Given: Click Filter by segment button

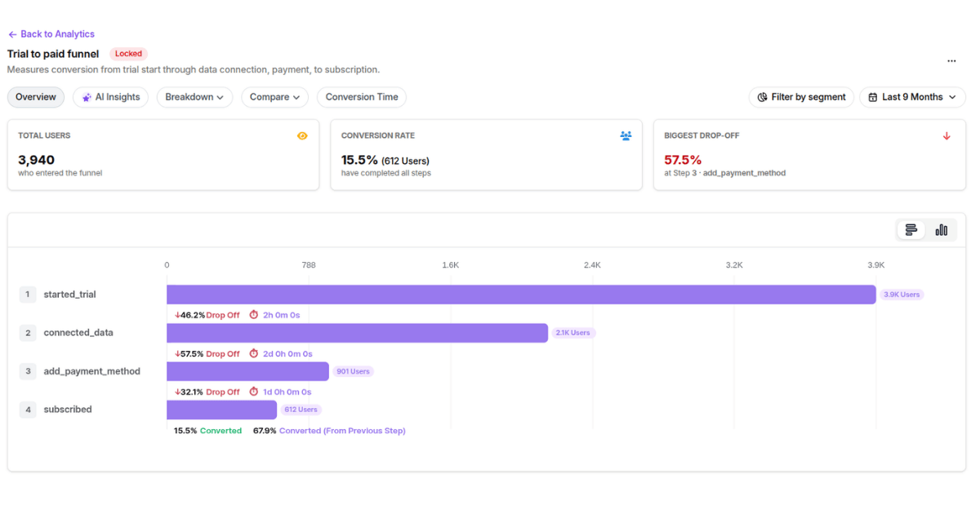Looking at the screenshot, I should [x=801, y=97].
